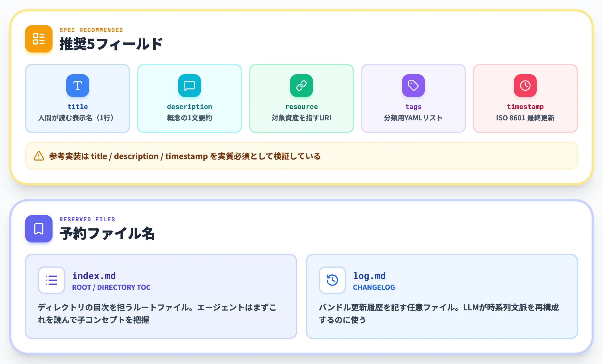Click the orange list icon beside 推奨5フィールド
Viewport: 603px width, 364px height.
(39, 39)
